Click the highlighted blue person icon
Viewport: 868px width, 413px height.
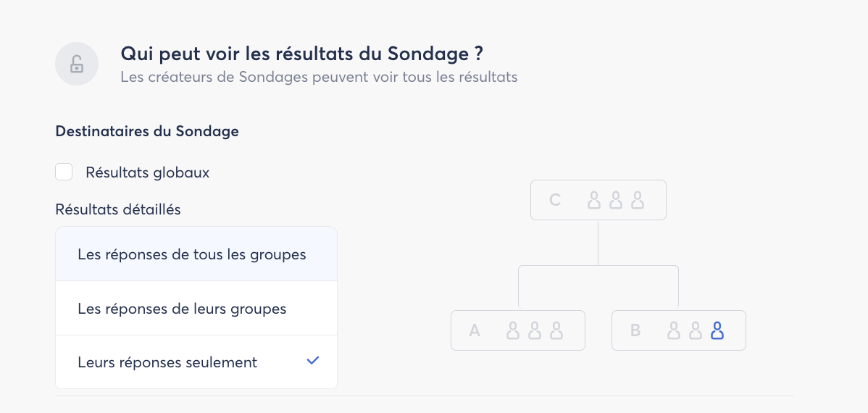coord(717,331)
